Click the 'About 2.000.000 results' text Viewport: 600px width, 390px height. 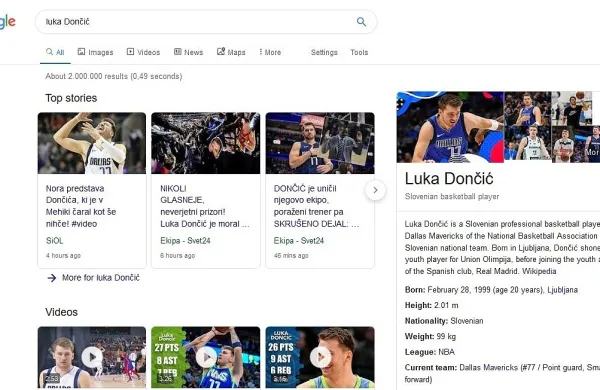114,76
